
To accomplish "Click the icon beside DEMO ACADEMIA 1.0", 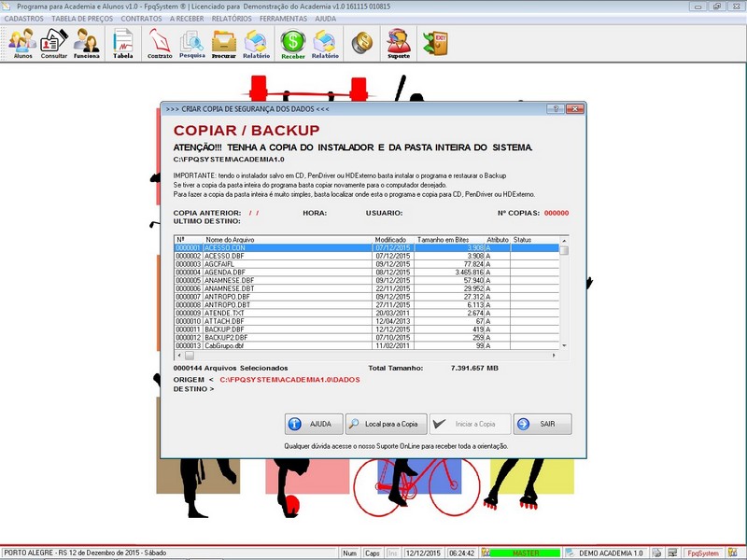I will (570, 553).
